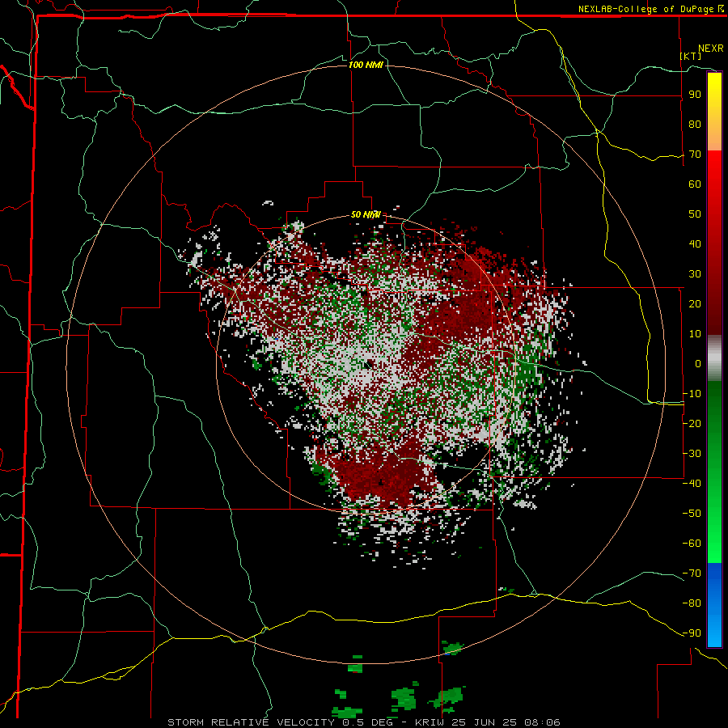The height and width of the screenshot is (728, 728).
Task: Click the STORM RELATIVE VELOCITY caption text
Action: coord(253,722)
